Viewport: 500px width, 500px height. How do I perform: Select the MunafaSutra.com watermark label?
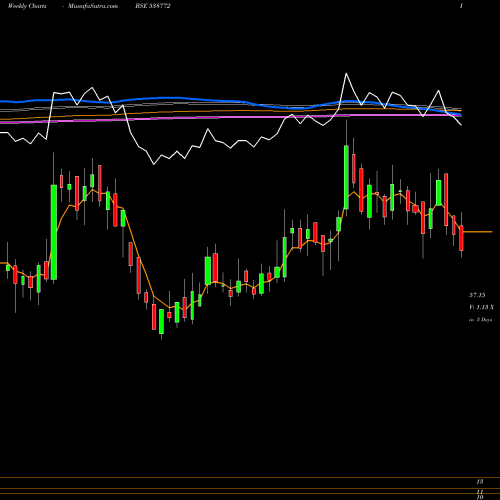click(x=93, y=6)
